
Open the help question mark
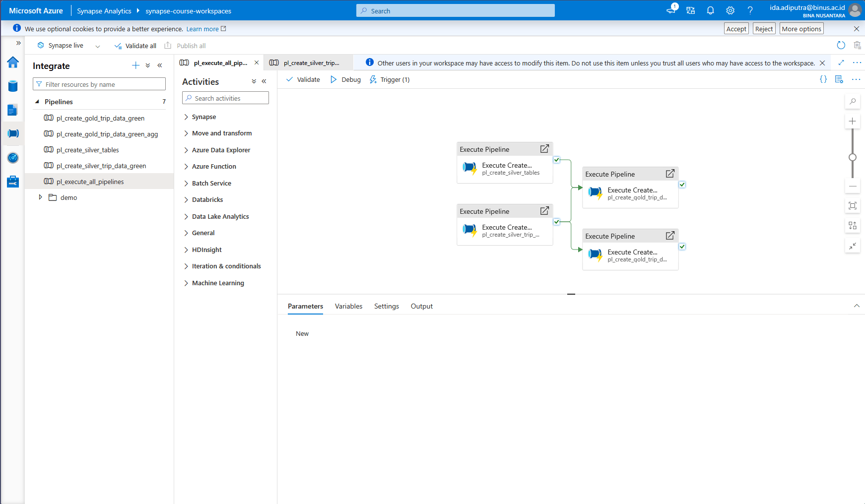pos(750,10)
